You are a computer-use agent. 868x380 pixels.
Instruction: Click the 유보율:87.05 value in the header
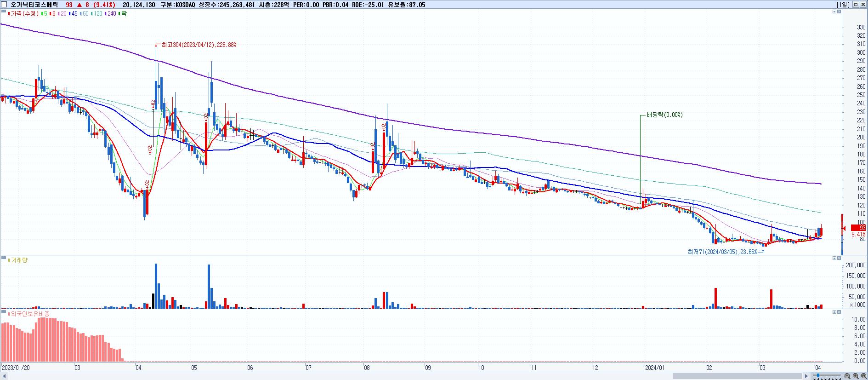click(407, 5)
